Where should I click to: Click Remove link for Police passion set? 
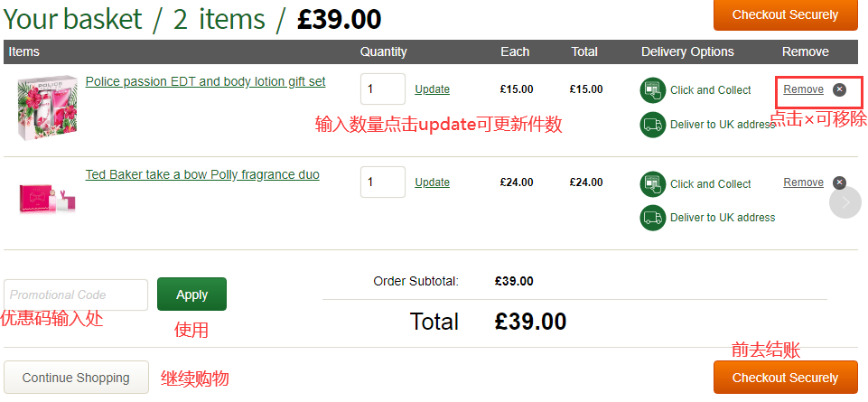(x=803, y=89)
